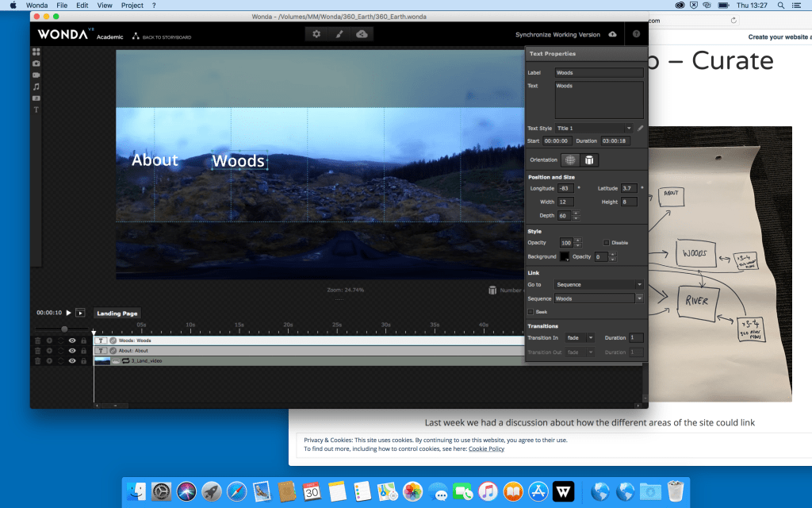Image resolution: width=812 pixels, height=508 pixels.
Task: Go back to storyboard
Action: click(162, 37)
